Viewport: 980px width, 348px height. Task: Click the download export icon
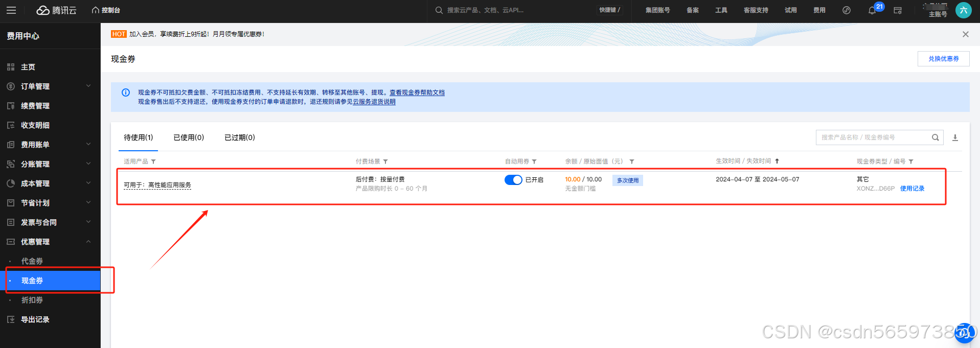click(955, 137)
